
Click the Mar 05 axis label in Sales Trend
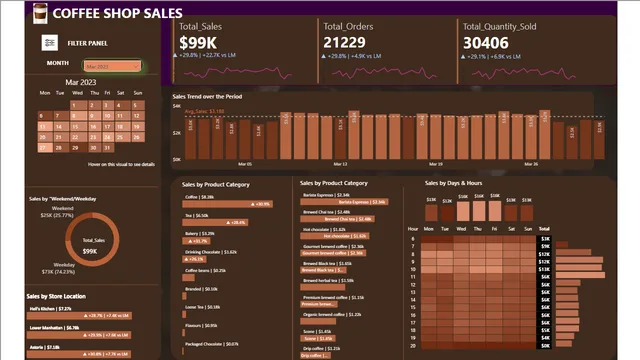pos(245,164)
